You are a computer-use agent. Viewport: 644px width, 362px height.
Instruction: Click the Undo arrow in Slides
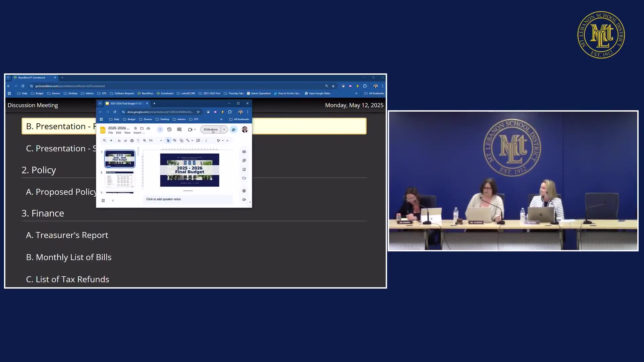(119, 140)
